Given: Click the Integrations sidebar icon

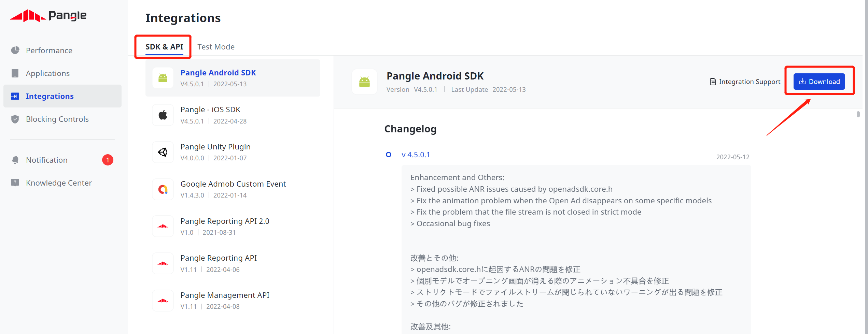Looking at the screenshot, I should click(x=15, y=96).
